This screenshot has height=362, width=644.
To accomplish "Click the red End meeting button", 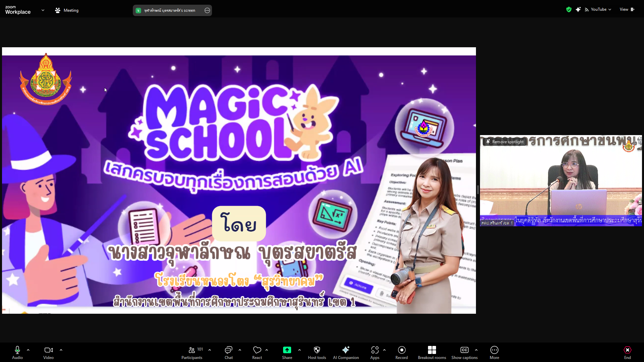I will pyautogui.click(x=628, y=353).
